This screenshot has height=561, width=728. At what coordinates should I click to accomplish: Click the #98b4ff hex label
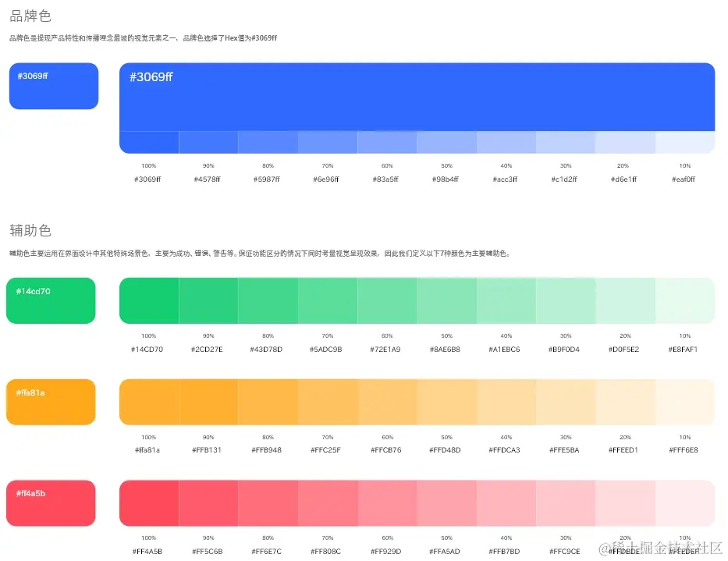[446, 179]
